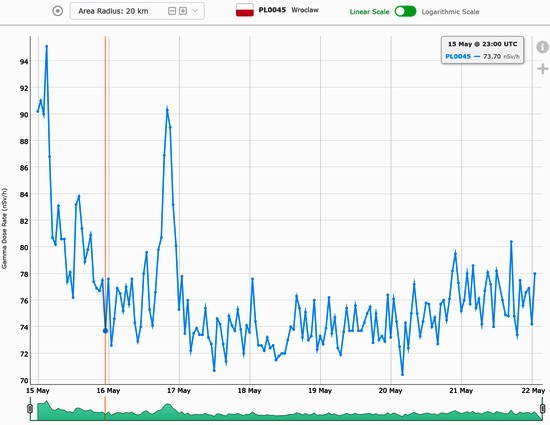Select the PL0045 station label
Viewport: 550px width, 425px height.
pyautogui.click(x=272, y=10)
